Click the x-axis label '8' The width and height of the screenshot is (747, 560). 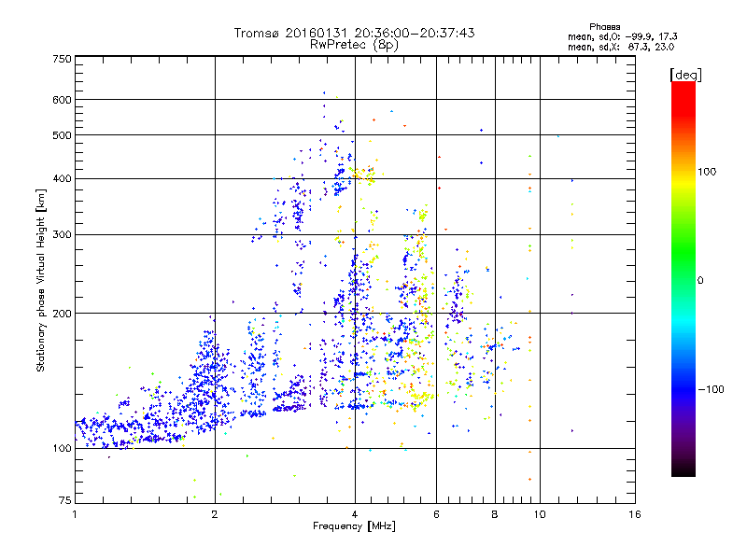[495, 514]
